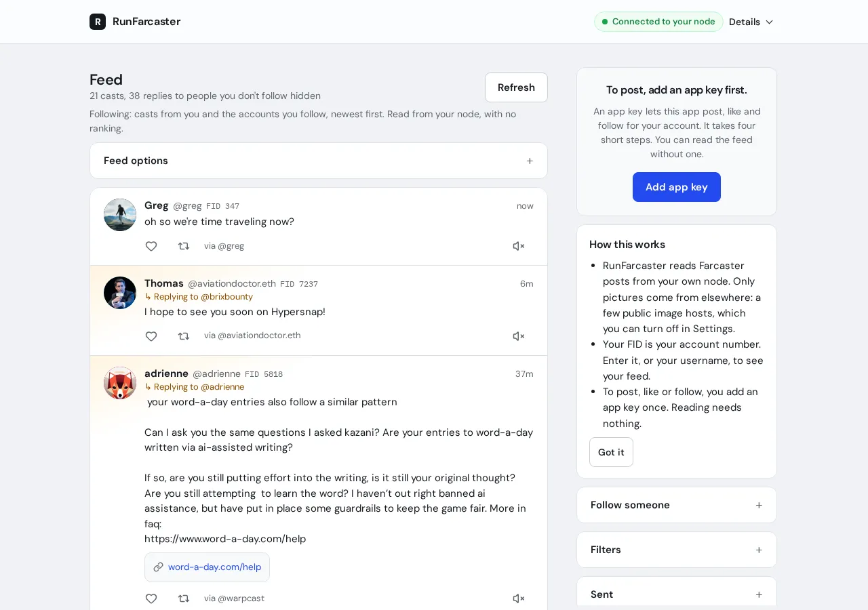The width and height of the screenshot is (868, 610).
Task: Click the Add app key button
Action: tap(677, 187)
